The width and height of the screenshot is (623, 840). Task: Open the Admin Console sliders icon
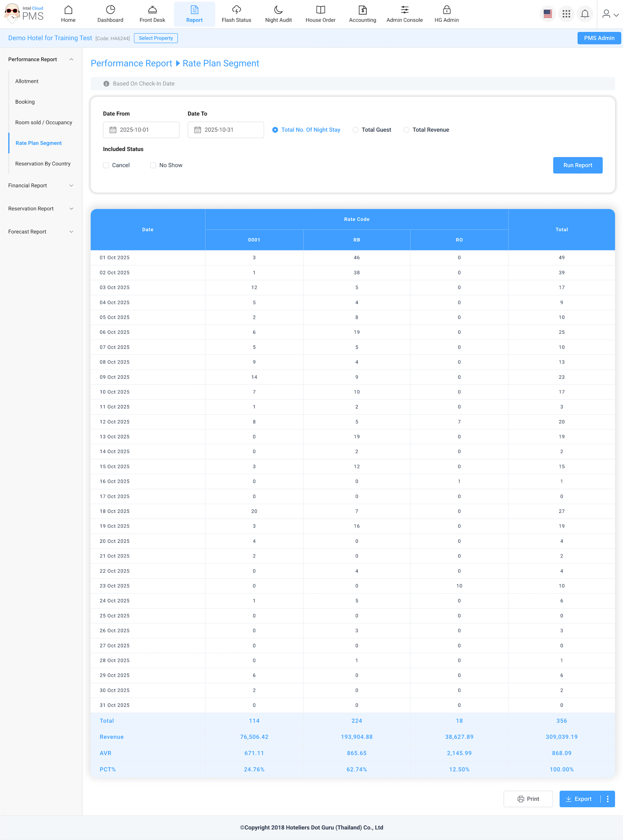click(x=404, y=10)
